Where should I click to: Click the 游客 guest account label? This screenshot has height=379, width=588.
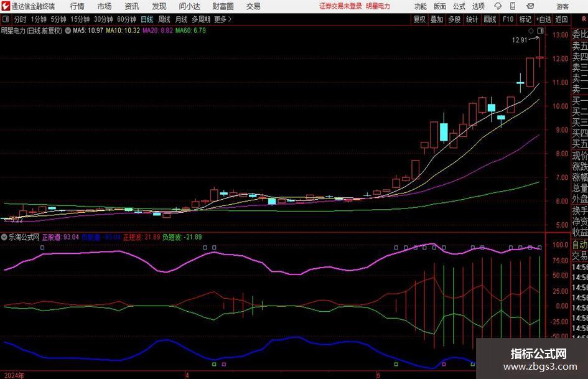click(x=562, y=6)
